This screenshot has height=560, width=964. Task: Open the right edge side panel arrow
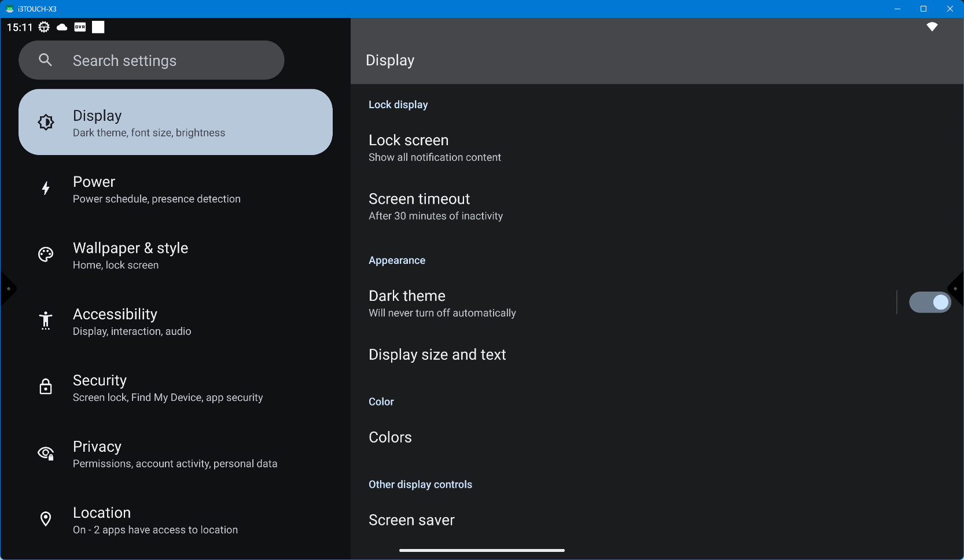(956, 289)
